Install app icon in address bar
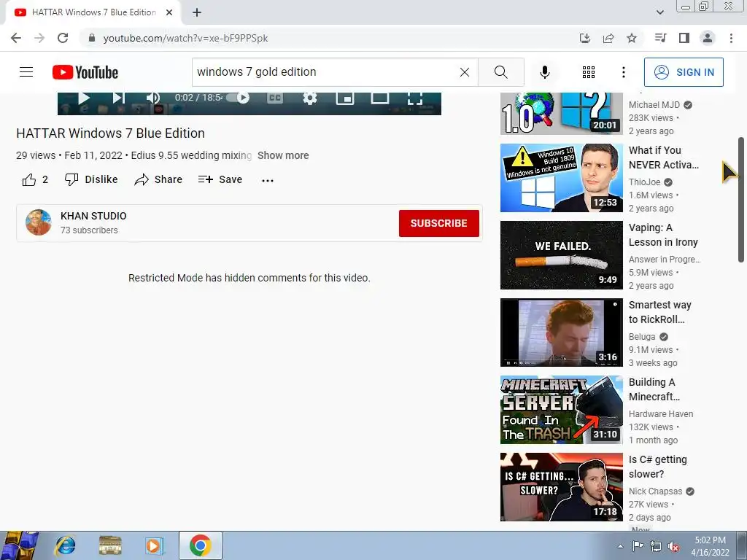The image size is (747, 560). (585, 38)
